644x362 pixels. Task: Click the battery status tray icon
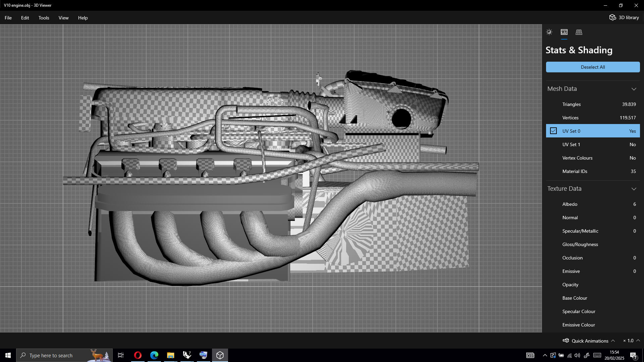[561, 355]
